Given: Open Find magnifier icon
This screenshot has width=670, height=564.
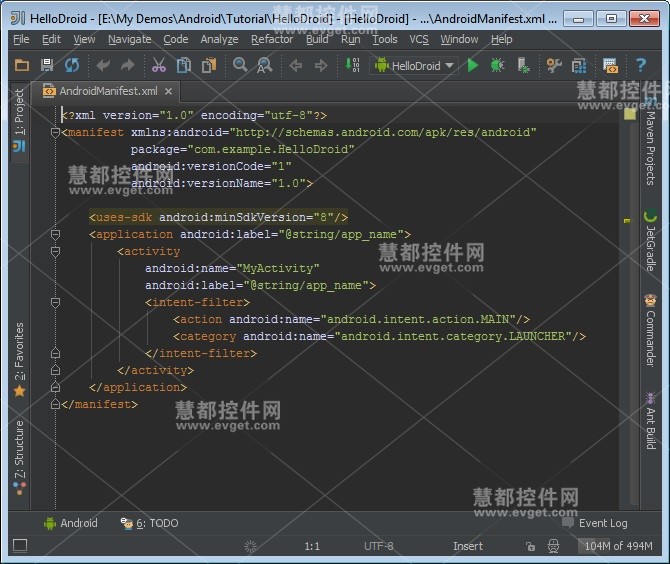Looking at the screenshot, I should 240,65.
